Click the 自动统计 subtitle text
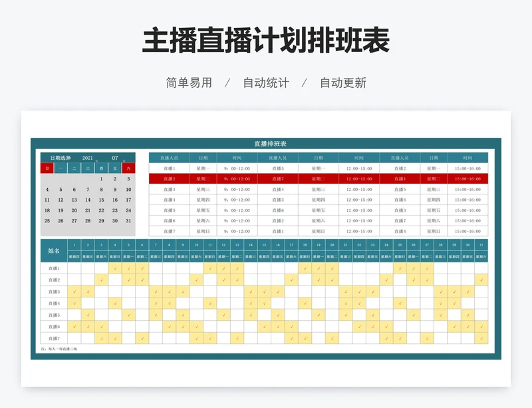This screenshot has width=532, height=408. tap(266, 83)
